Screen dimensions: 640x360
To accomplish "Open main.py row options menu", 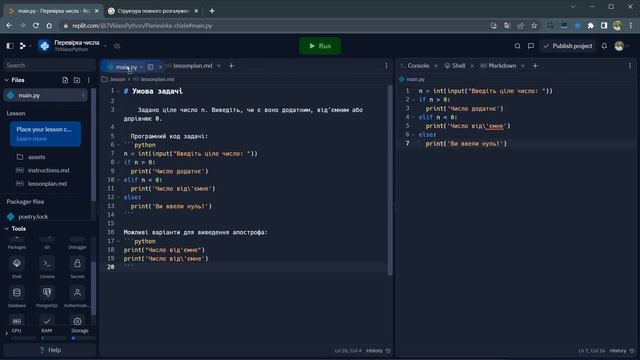I will (x=83, y=96).
